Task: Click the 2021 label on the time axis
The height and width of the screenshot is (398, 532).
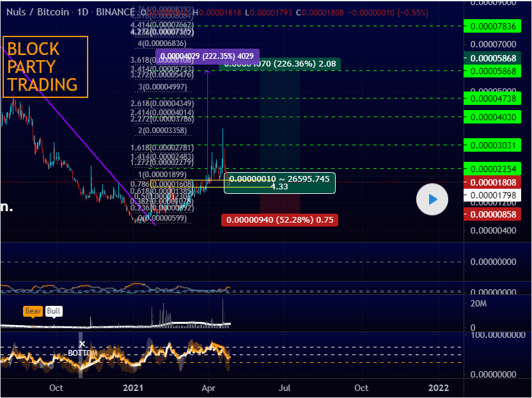Action: pos(132,387)
